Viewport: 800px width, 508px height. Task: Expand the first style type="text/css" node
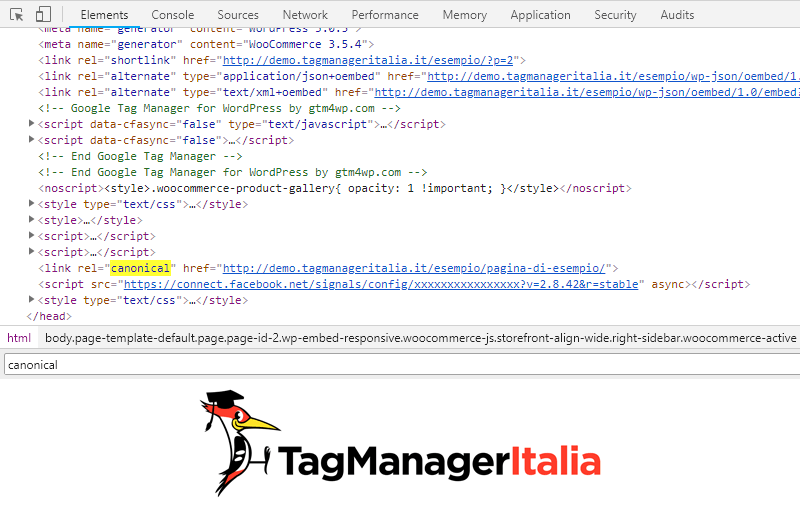pyautogui.click(x=31, y=204)
